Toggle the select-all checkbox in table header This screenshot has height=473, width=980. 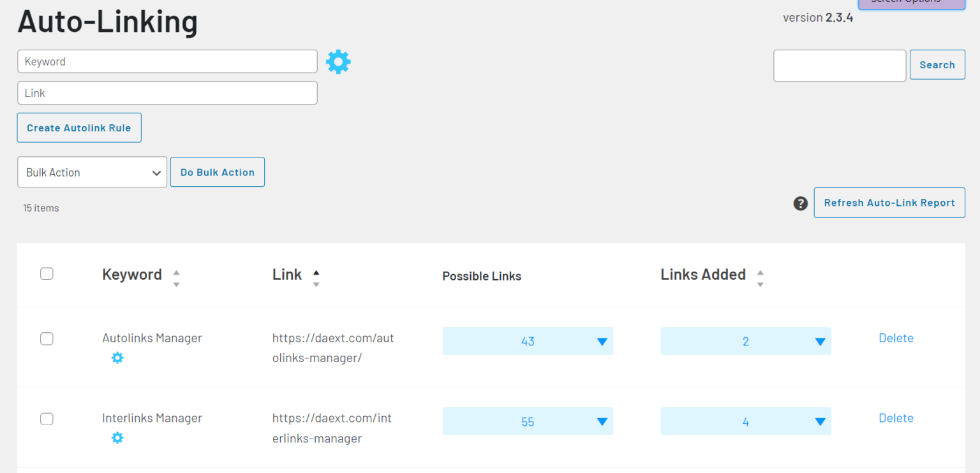tap(47, 273)
